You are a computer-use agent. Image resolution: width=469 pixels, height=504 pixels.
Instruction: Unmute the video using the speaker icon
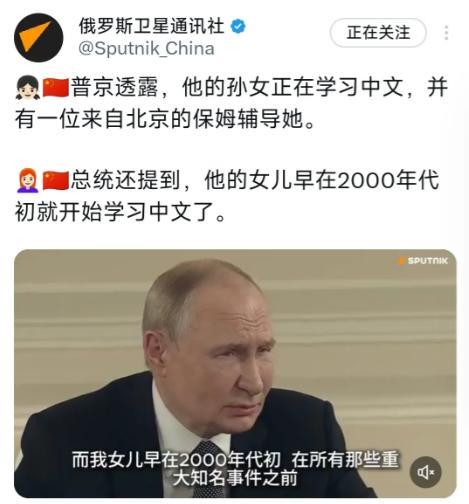(425, 472)
